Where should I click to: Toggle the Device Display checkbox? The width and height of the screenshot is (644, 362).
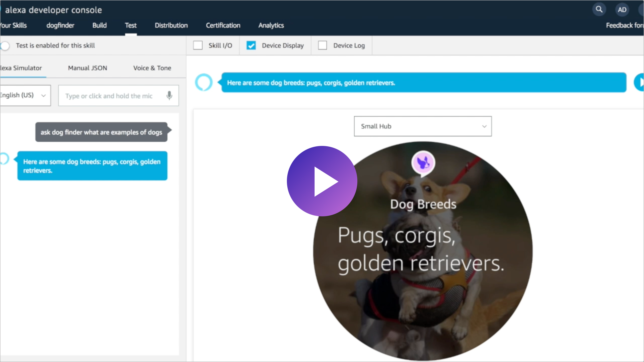coord(251,45)
